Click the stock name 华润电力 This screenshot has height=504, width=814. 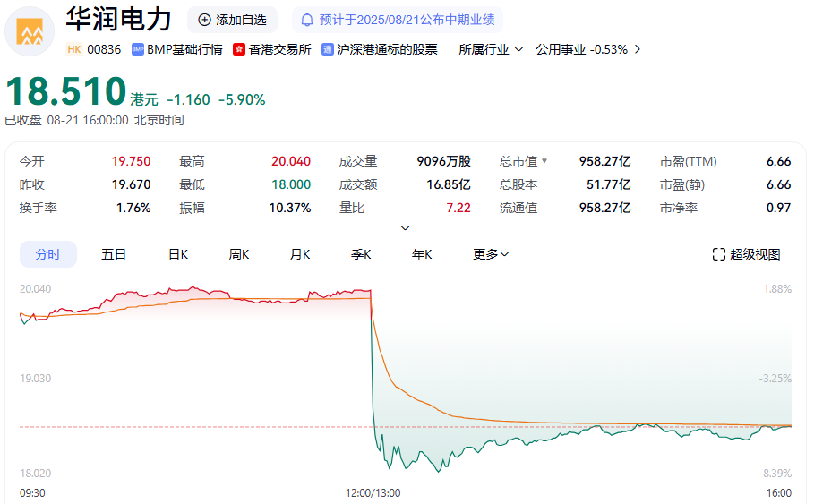tap(119, 19)
